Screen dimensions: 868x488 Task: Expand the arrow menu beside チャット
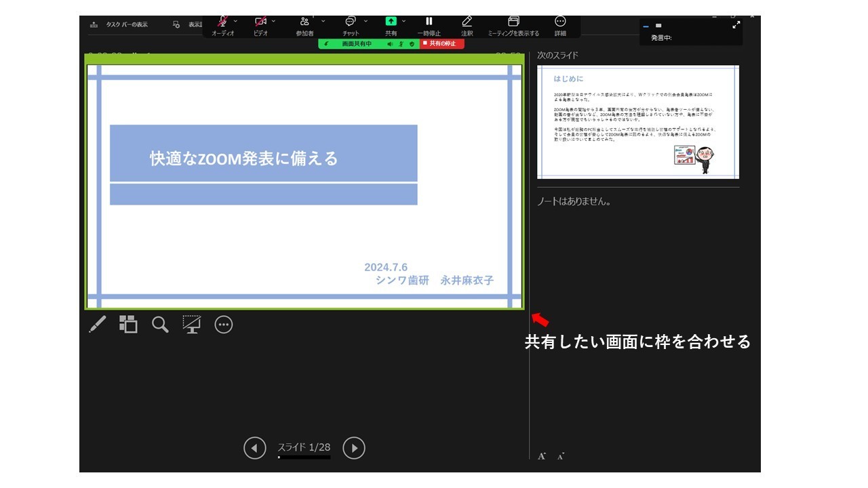click(366, 21)
